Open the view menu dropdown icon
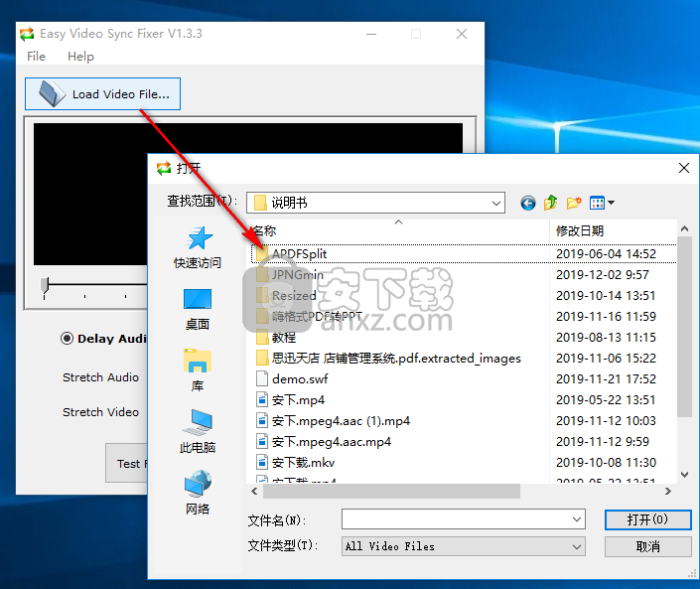This screenshot has width=700, height=589. click(602, 203)
